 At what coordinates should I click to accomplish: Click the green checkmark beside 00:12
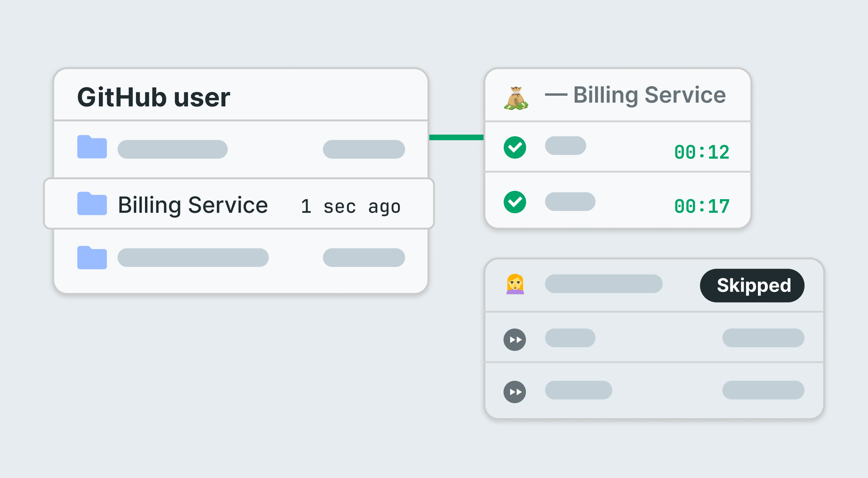click(515, 147)
